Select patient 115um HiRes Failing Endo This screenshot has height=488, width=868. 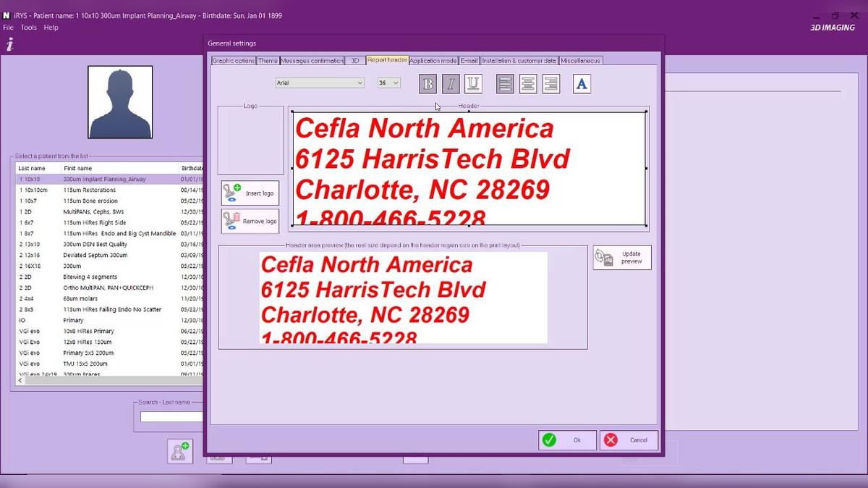pyautogui.click(x=110, y=309)
